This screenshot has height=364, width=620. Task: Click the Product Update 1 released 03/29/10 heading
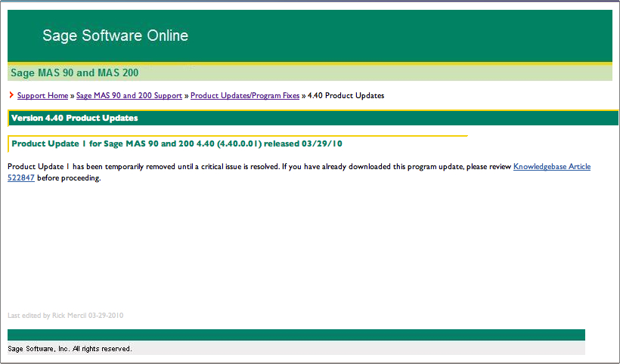coord(177,143)
